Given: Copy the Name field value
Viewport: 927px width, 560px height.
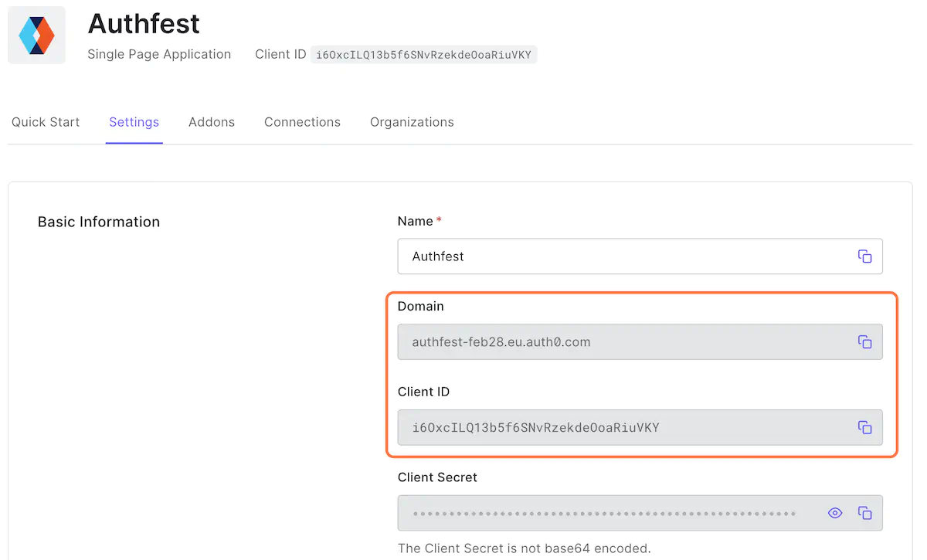Looking at the screenshot, I should coord(865,256).
